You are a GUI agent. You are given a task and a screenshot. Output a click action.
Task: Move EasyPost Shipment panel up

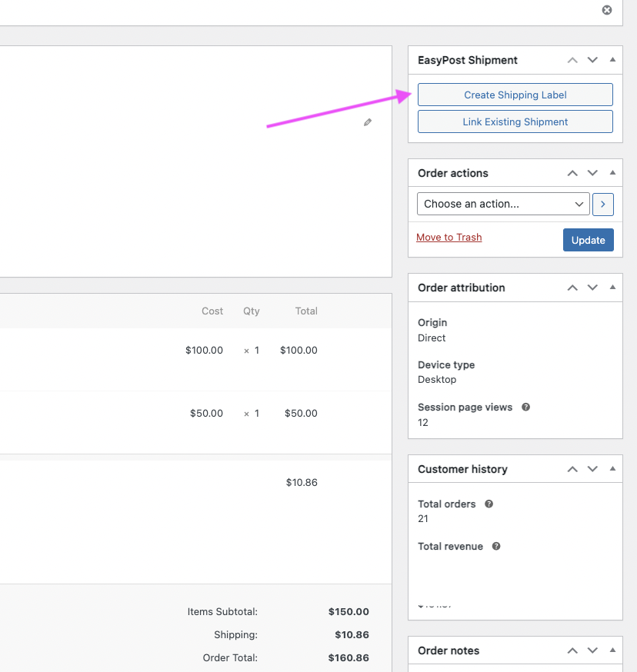572,60
